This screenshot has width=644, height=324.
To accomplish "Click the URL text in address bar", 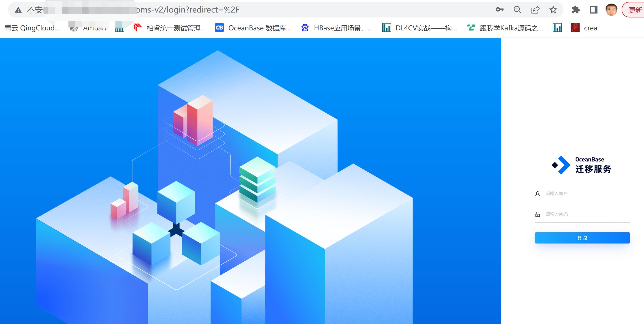I will (187, 10).
